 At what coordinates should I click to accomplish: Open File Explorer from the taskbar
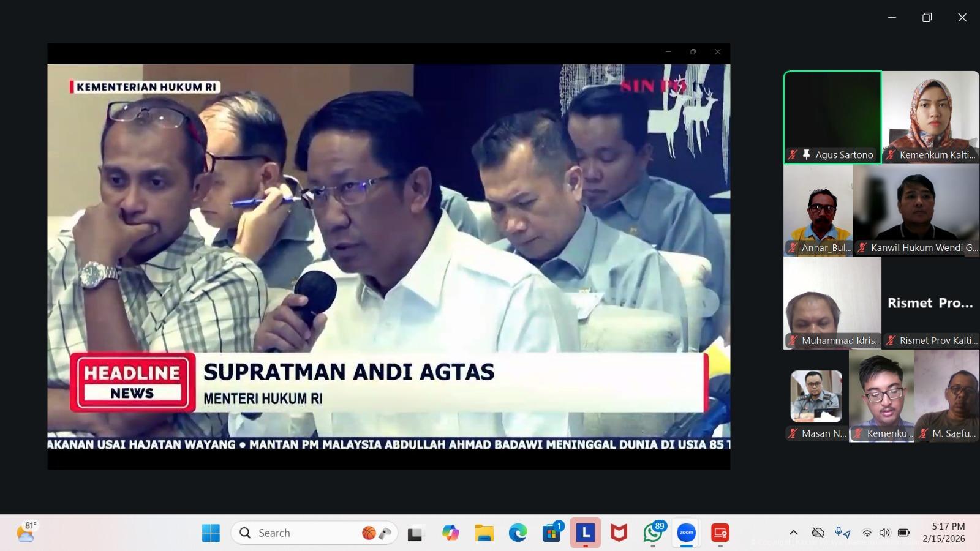pos(484,533)
